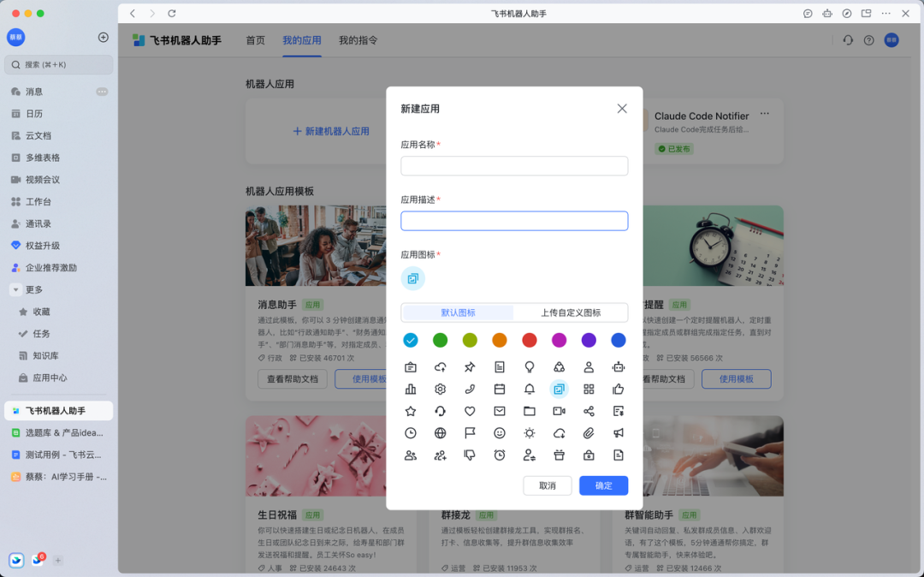Choose the telephone handset icon
Image resolution: width=924 pixels, height=577 pixels.
pos(470,389)
